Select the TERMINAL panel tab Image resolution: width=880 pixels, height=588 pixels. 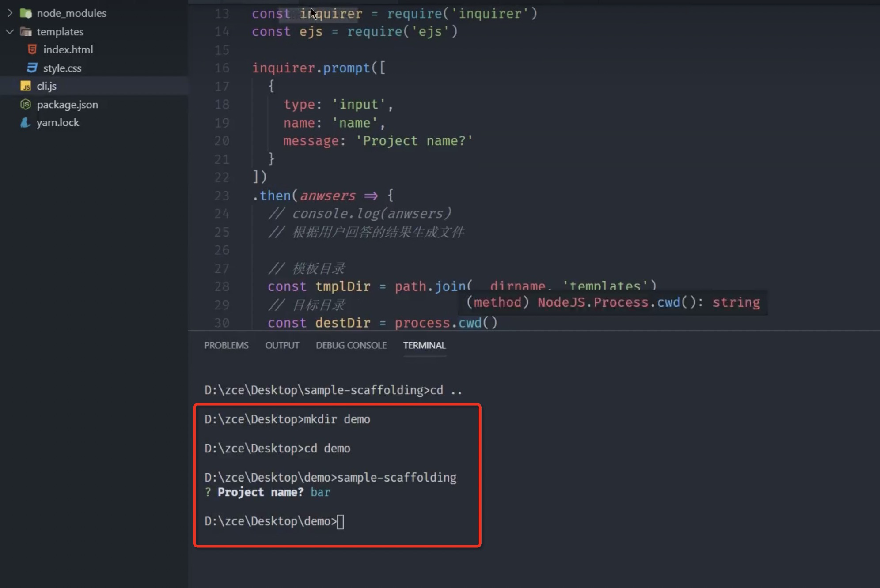tap(424, 345)
